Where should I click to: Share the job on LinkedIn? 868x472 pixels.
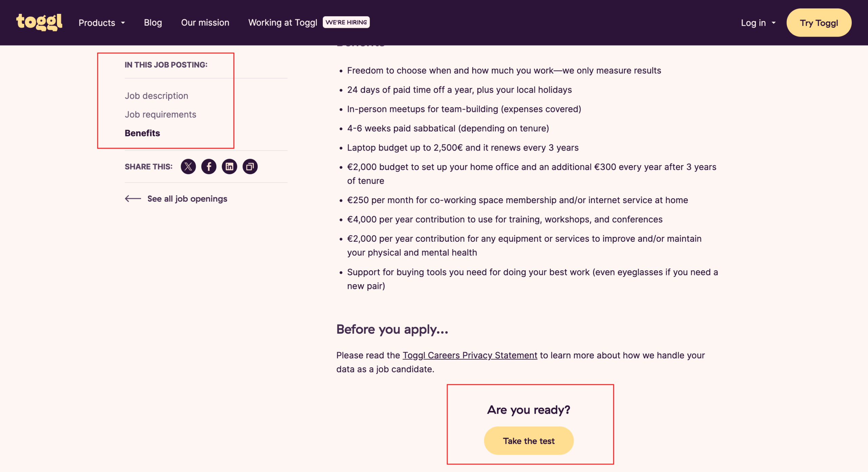pyautogui.click(x=230, y=166)
